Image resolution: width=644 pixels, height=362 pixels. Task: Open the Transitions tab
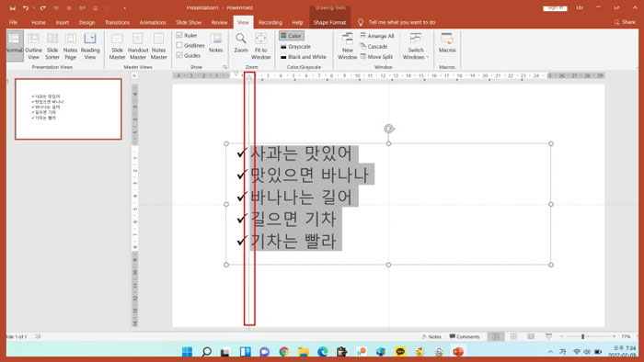tap(117, 22)
